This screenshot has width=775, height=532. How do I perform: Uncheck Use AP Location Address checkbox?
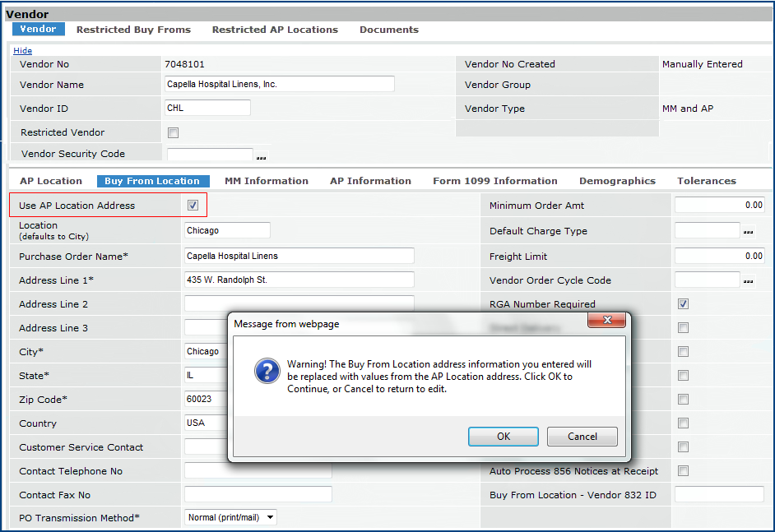pos(193,206)
